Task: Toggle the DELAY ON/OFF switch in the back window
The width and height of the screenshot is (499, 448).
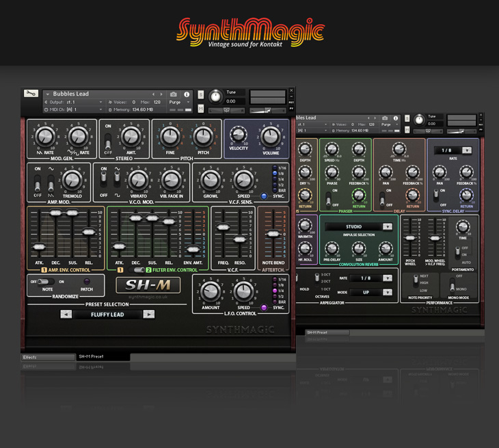Action: pos(382,198)
